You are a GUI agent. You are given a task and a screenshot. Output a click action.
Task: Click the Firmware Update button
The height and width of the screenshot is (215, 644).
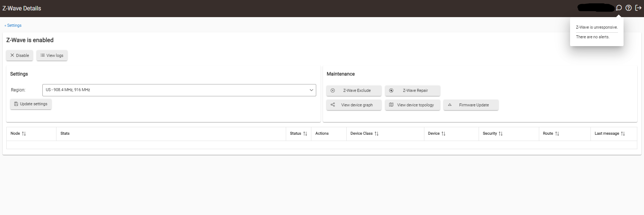[x=471, y=105]
